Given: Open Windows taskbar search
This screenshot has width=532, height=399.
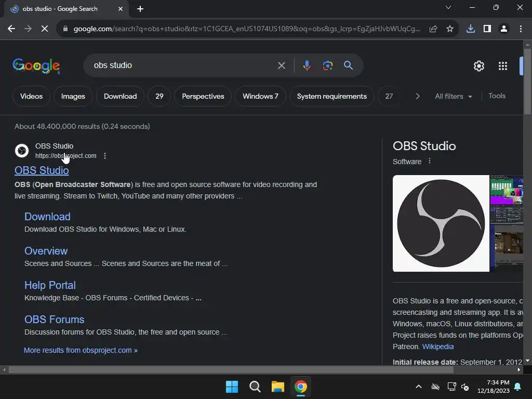Looking at the screenshot, I should coord(255,387).
